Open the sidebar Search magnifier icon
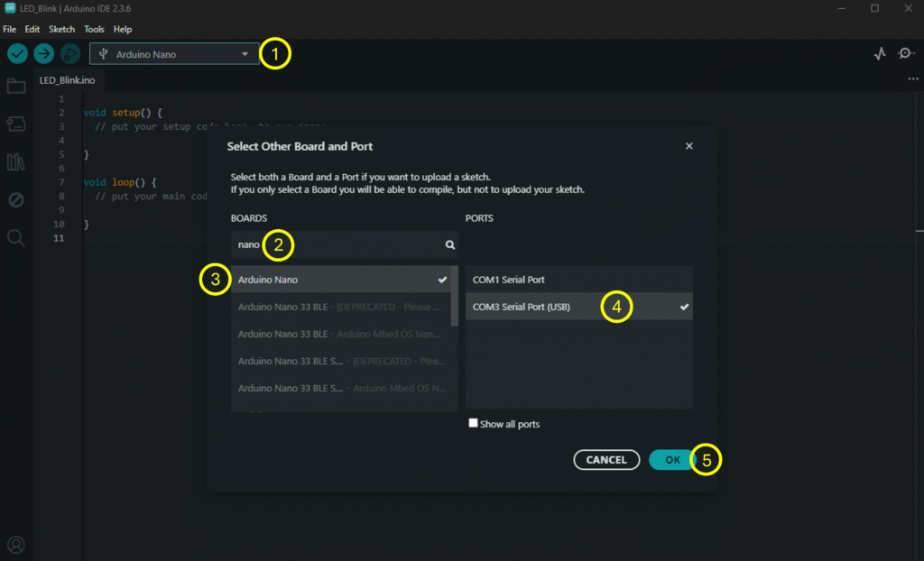 point(16,238)
